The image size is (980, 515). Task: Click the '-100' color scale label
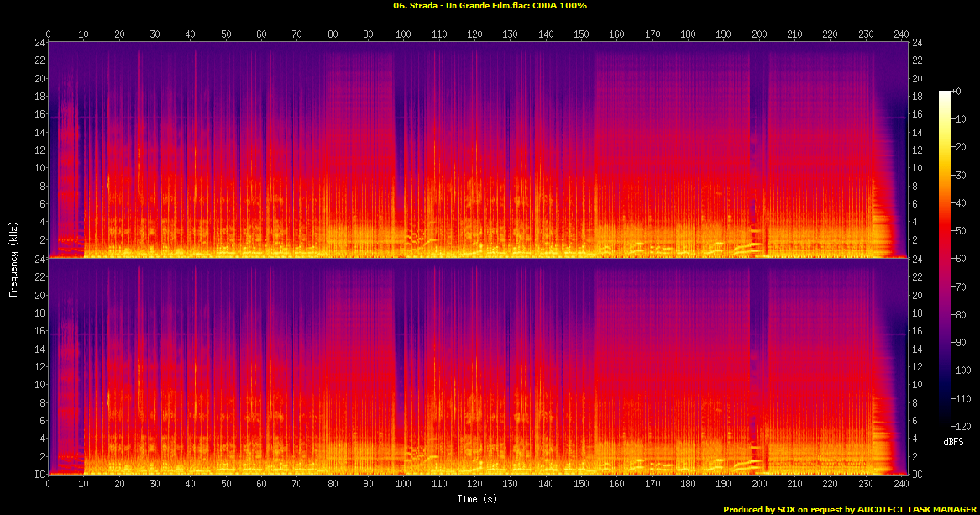[x=961, y=370]
